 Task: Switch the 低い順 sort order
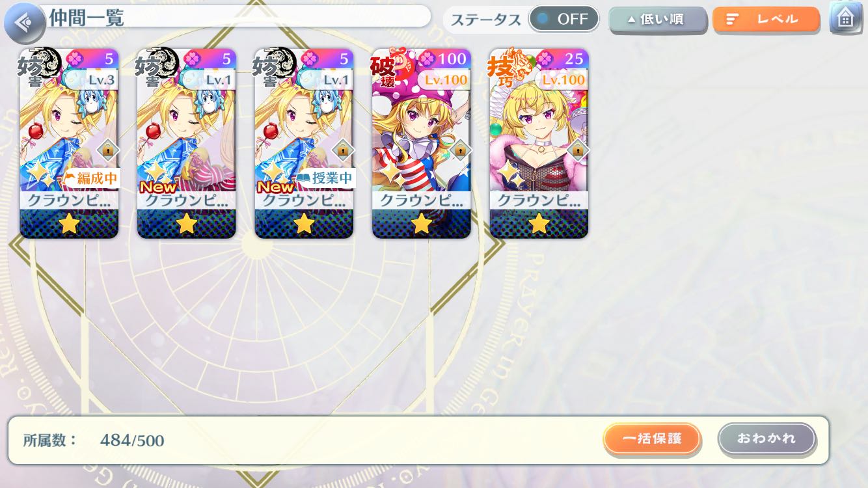tap(657, 20)
